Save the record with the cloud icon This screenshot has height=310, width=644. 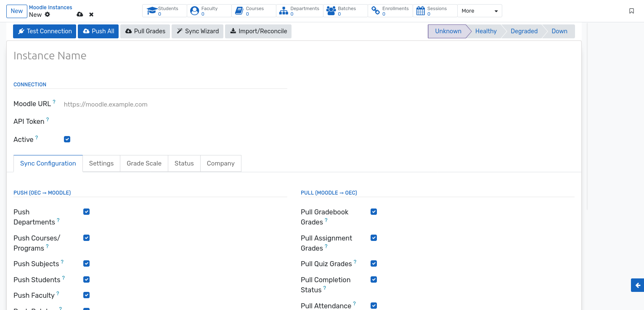(x=80, y=14)
